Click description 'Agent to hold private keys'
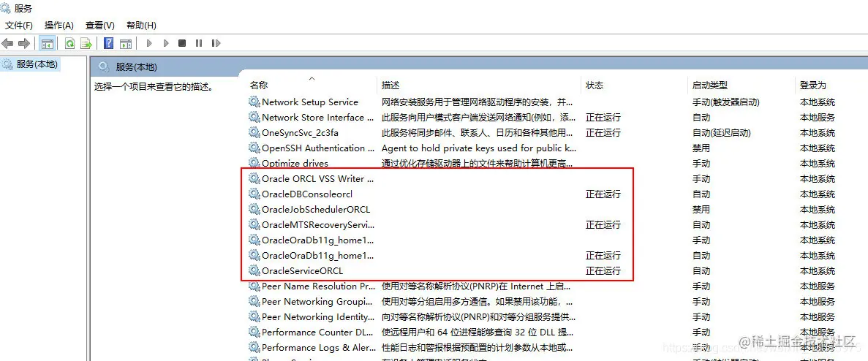 point(480,148)
